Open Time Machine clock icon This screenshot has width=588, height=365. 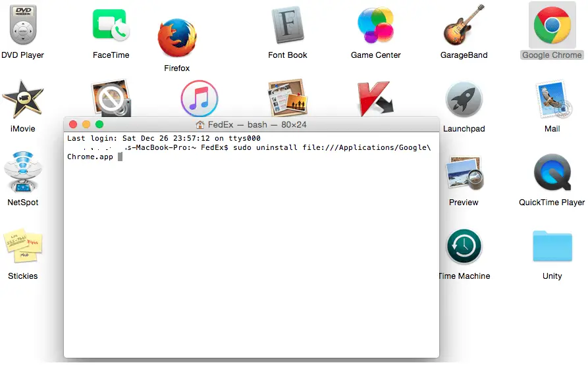tap(464, 247)
